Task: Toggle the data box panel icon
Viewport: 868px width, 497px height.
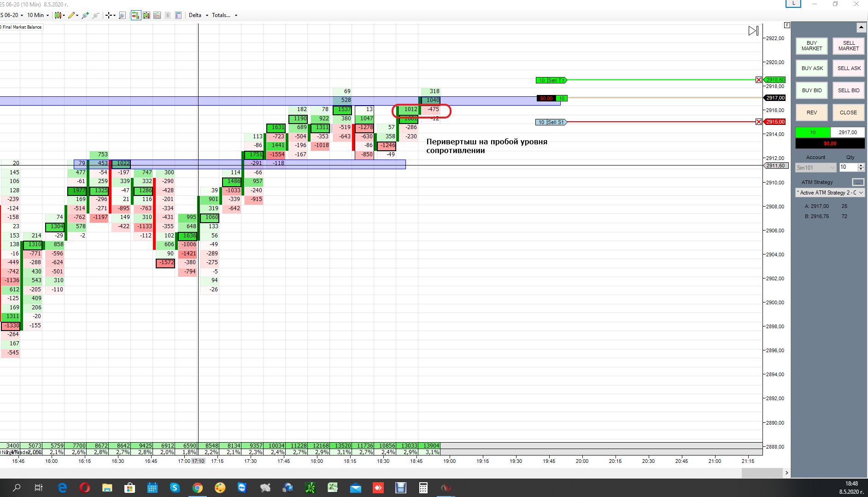Action: (x=178, y=15)
